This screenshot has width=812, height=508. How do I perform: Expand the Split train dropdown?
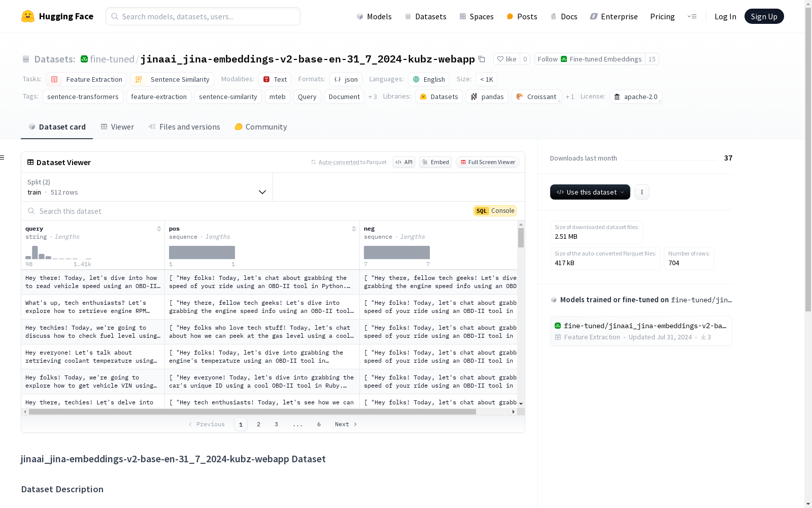pyautogui.click(x=147, y=187)
